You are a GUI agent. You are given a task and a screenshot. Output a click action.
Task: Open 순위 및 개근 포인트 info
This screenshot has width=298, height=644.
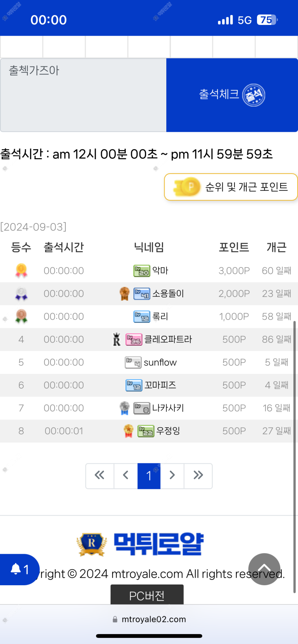(x=231, y=187)
